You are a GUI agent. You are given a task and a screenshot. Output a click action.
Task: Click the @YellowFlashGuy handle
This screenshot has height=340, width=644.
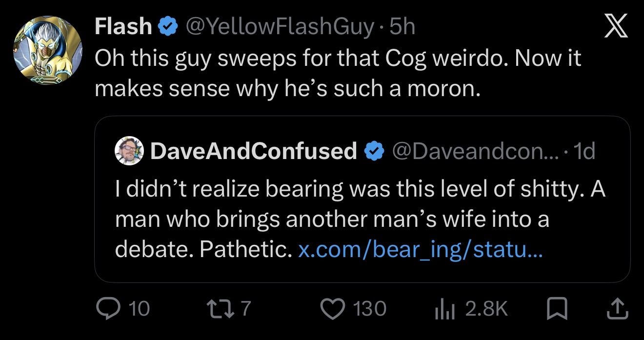(277, 27)
